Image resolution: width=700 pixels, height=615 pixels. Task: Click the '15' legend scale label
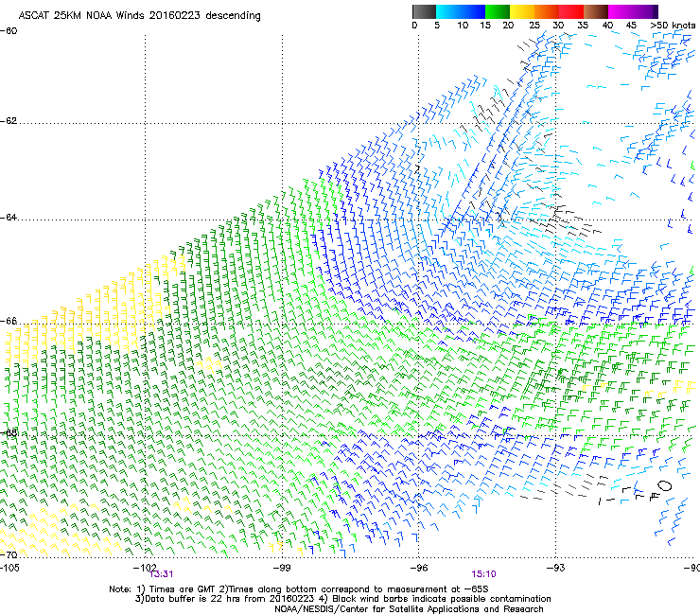point(485,26)
